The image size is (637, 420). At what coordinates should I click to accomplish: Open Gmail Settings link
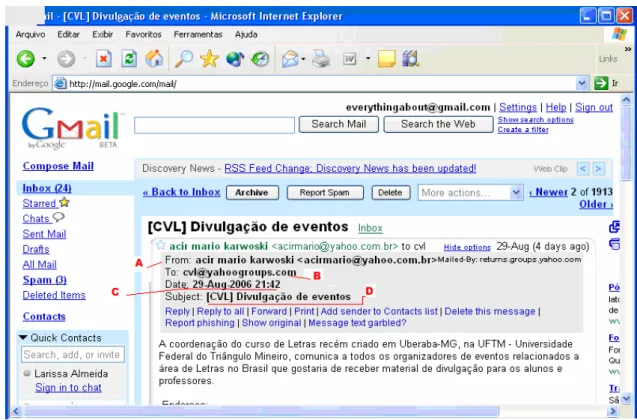518,107
